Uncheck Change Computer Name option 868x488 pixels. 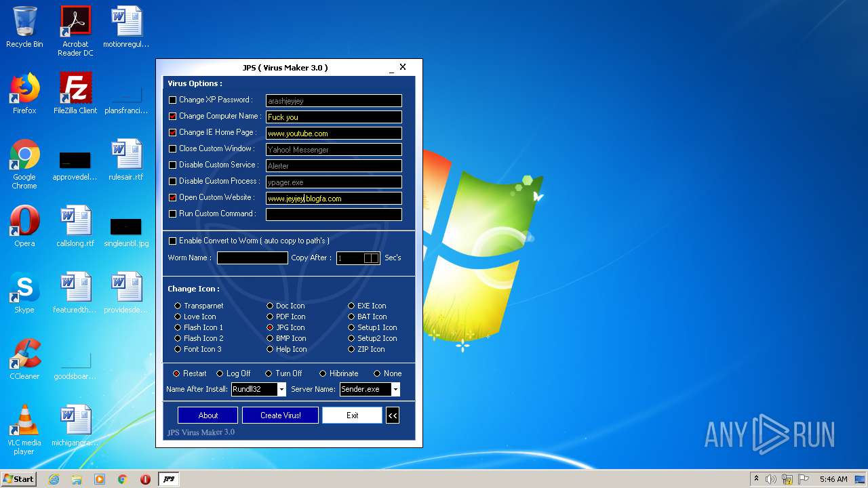(172, 116)
